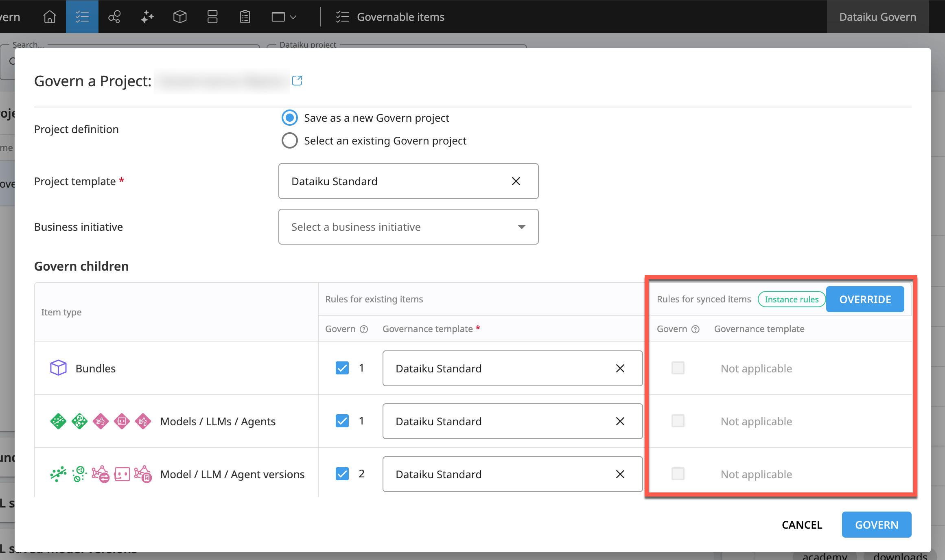
Task: Select an existing Govern project option
Action: coord(290,141)
